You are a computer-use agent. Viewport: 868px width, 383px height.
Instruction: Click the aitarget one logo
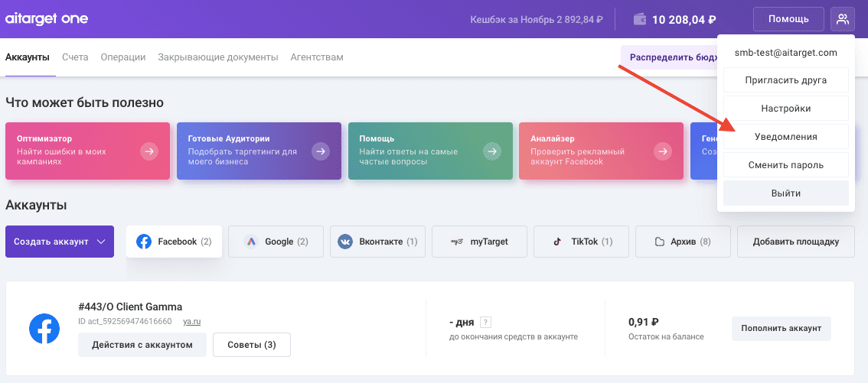click(x=47, y=19)
